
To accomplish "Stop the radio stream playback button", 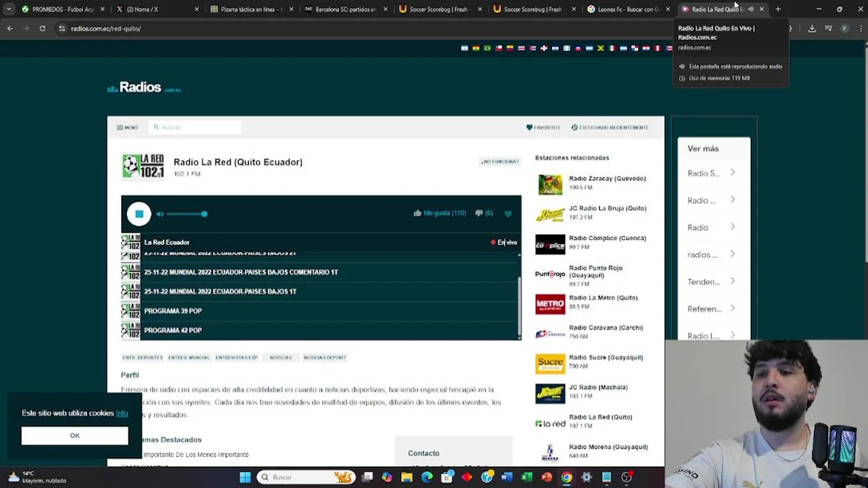I will (139, 213).
